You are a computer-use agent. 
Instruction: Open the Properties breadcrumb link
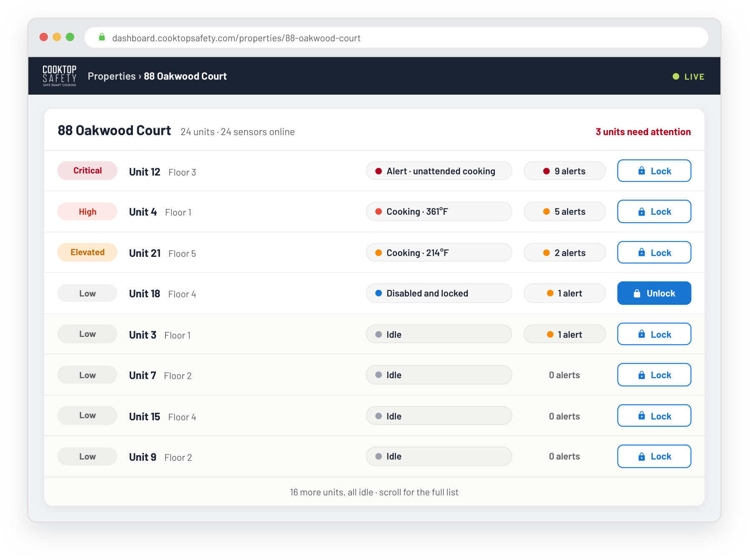[x=111, y=76]
